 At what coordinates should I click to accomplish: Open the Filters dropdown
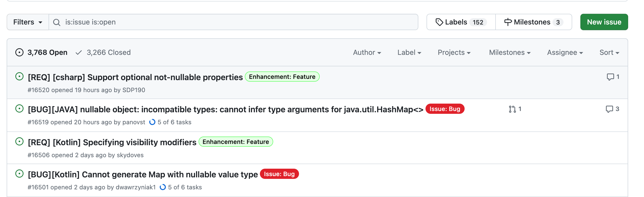click(28, 22)
